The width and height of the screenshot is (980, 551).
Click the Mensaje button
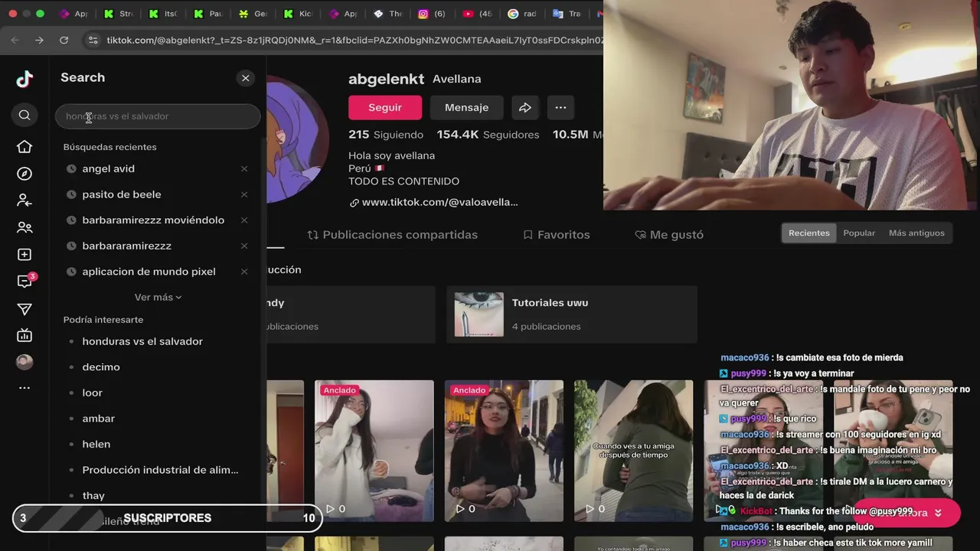click(466, 108)
